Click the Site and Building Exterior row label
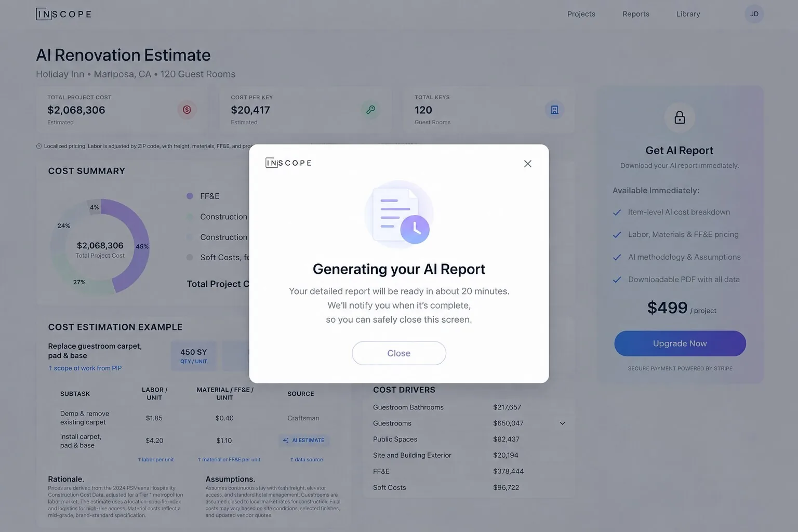798x532 pixels. [412, 456]
